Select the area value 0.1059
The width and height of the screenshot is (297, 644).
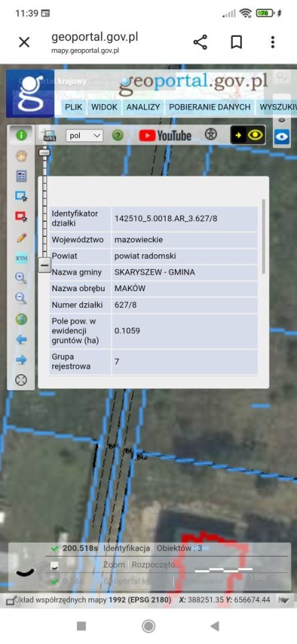coord(127,331)
